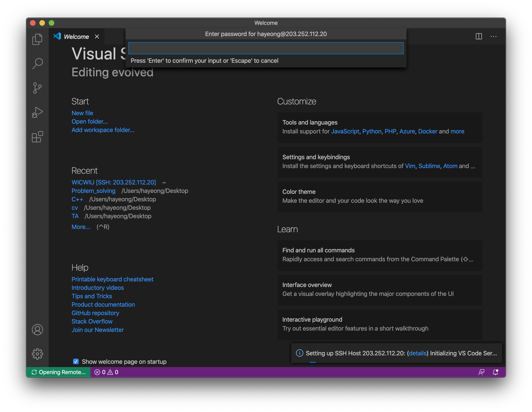Click into the SSH password input field
The width and height of the screenshot is (532, 412).
click(x=266, y=48)
